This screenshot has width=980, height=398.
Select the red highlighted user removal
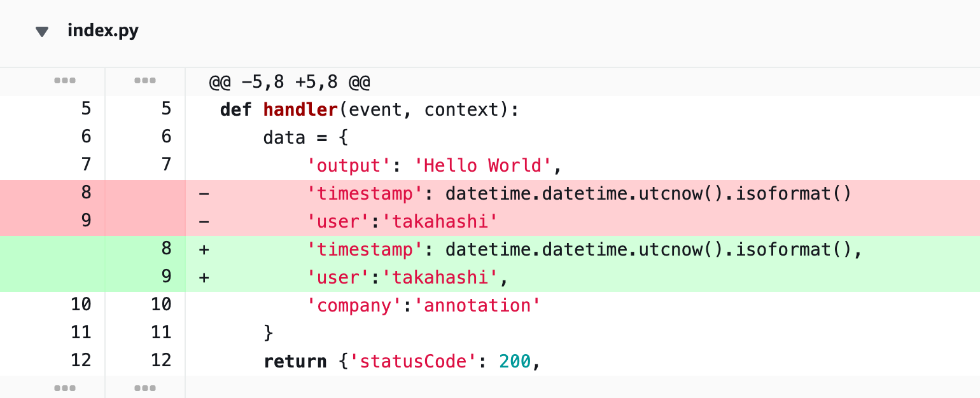point(401,221)
